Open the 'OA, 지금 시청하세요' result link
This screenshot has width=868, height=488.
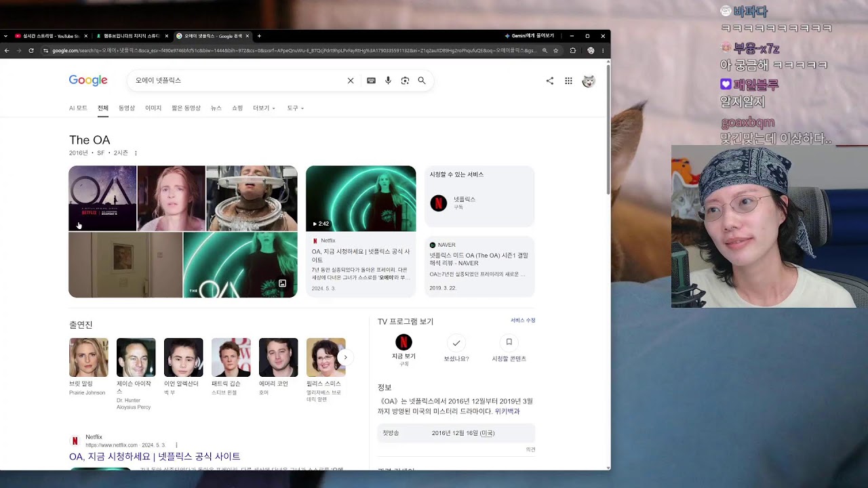pyautogui.click(x=155, y=456)
